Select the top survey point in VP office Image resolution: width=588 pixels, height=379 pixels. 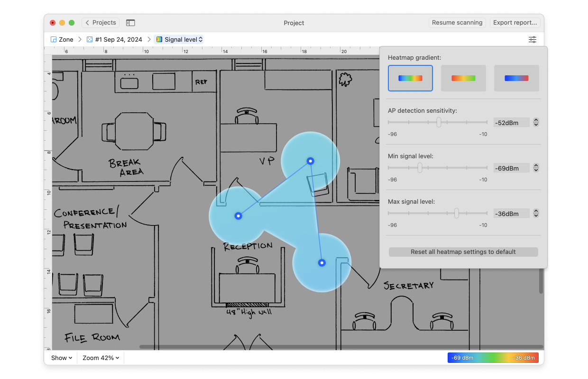pyautogui.click(x=310, y=161)
